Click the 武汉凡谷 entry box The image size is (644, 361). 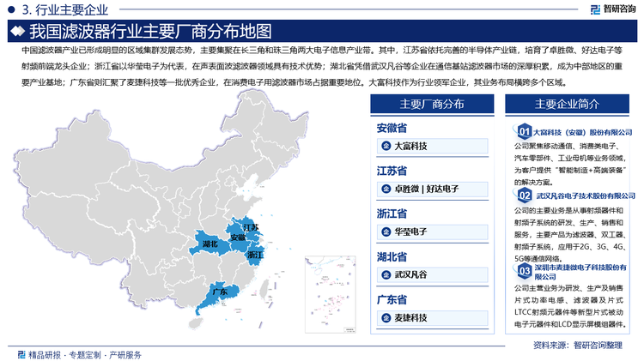pos(433,274)
